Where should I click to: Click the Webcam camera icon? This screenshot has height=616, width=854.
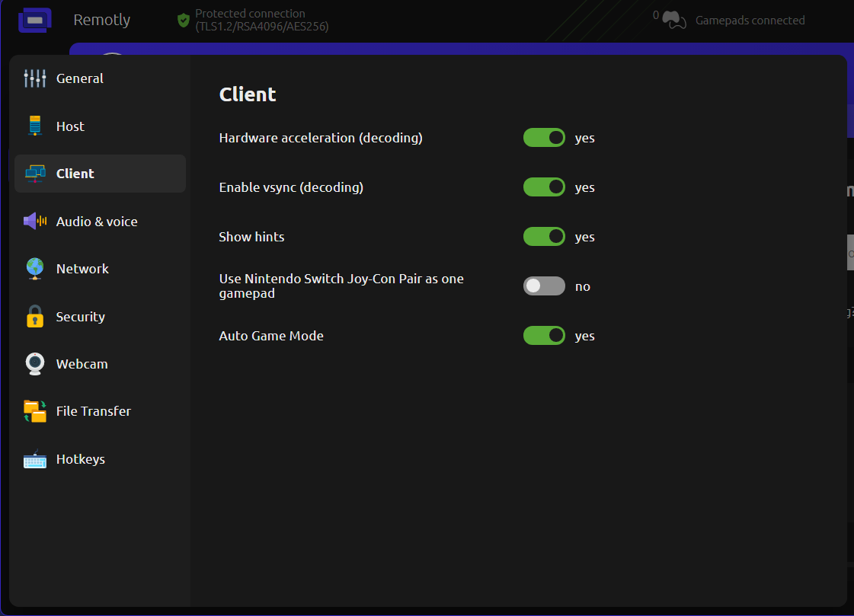click(x=35, y=364)
